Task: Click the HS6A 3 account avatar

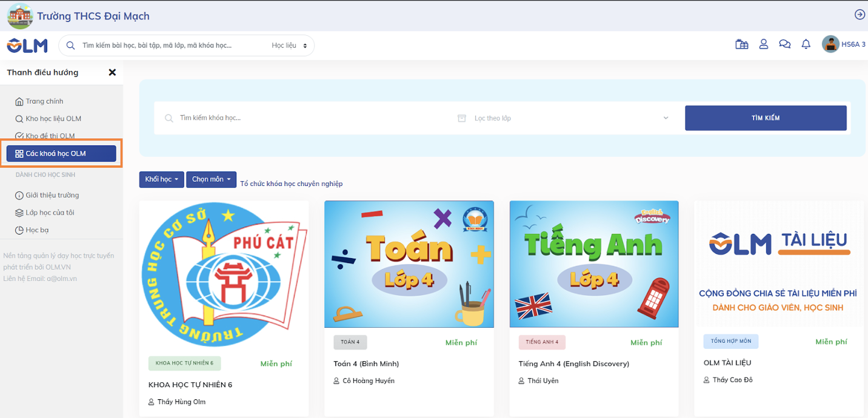Action: point(830,44)
